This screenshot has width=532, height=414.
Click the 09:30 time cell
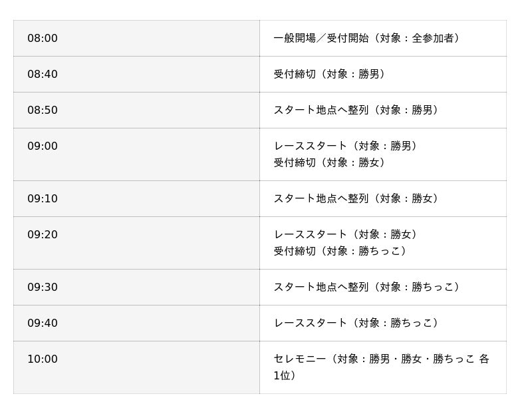tap(43, 288)
